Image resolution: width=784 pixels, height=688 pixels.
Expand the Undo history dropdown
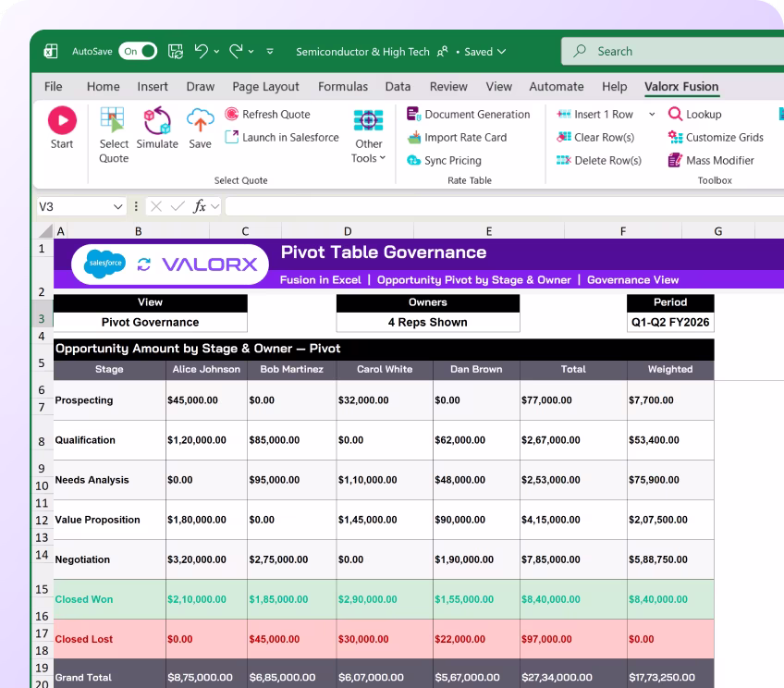[216, 52]
